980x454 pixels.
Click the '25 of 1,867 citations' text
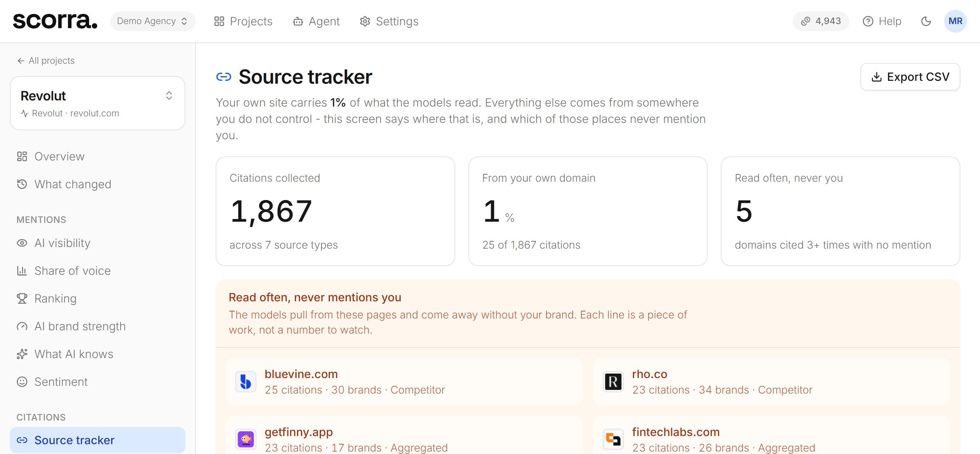coord(531,245)
